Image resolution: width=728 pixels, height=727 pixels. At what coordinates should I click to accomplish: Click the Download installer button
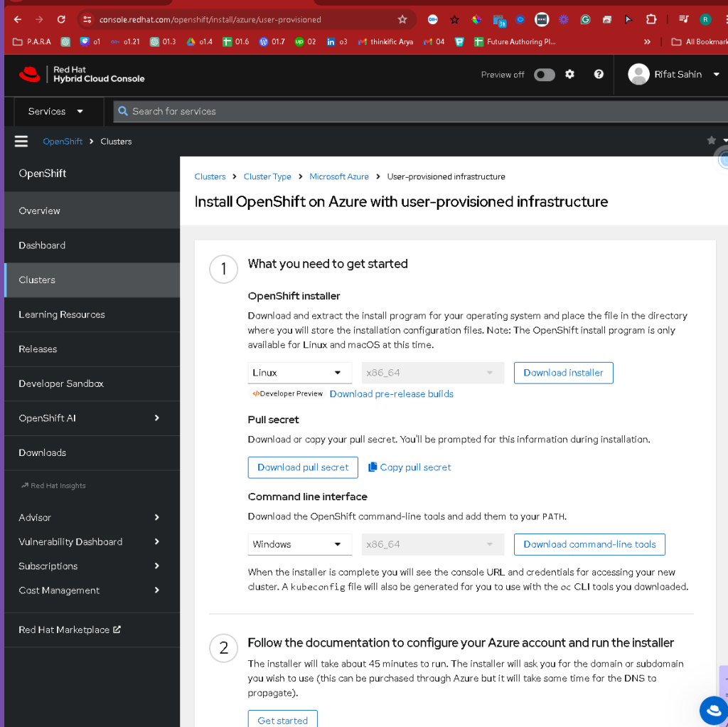pos(563,373)
